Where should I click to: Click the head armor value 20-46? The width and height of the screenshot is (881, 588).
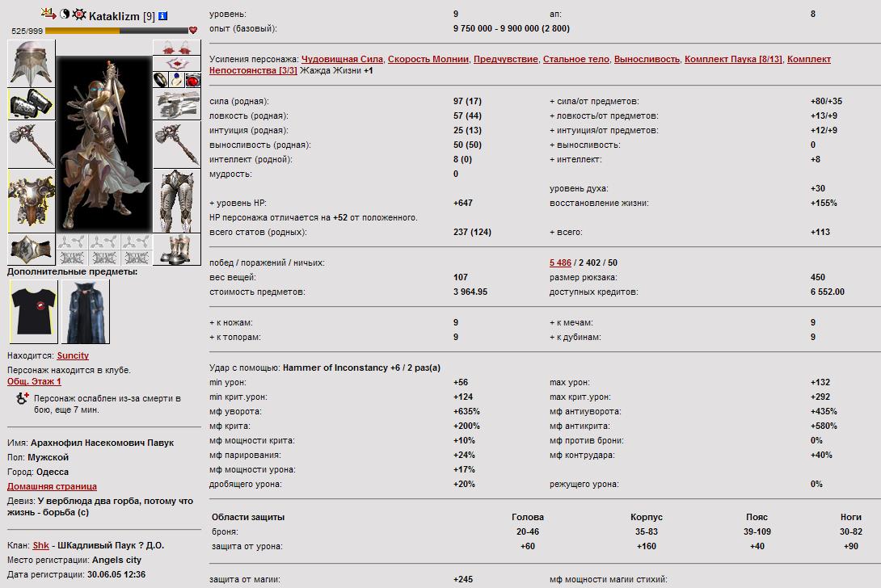coord(528,531)
